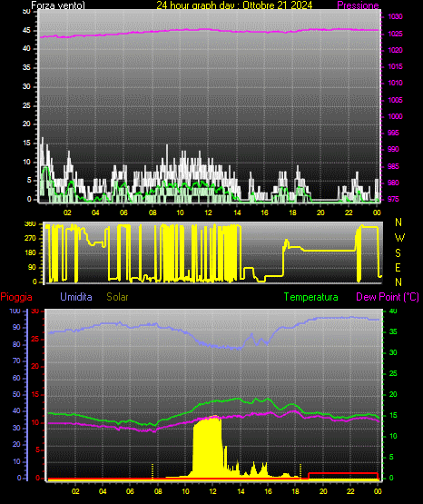Viewport: 423px width, 504px height.
Task: Click the 70 value on the blue humidity axis
Action: 16,361
